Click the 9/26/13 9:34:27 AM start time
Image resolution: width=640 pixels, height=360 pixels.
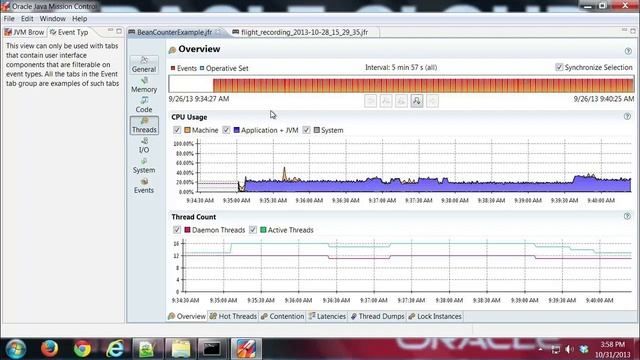[199, 99]
